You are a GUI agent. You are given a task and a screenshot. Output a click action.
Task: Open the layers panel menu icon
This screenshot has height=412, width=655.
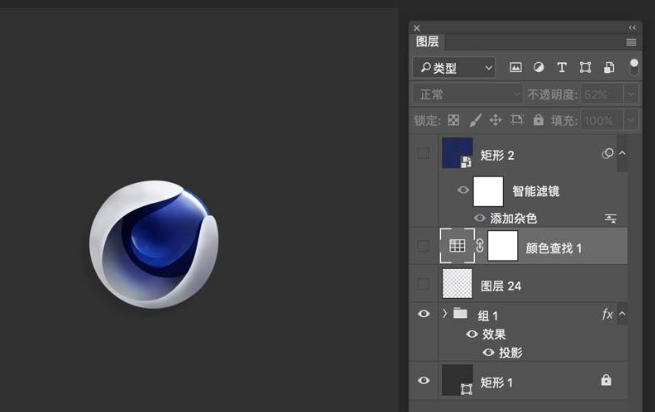pyautogui.click(x=631, y=42)
